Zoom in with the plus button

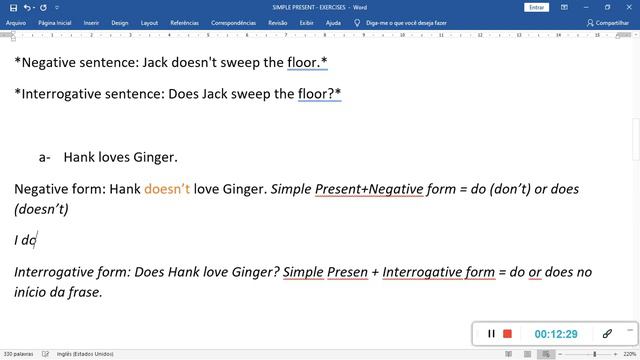coord(615,354)
